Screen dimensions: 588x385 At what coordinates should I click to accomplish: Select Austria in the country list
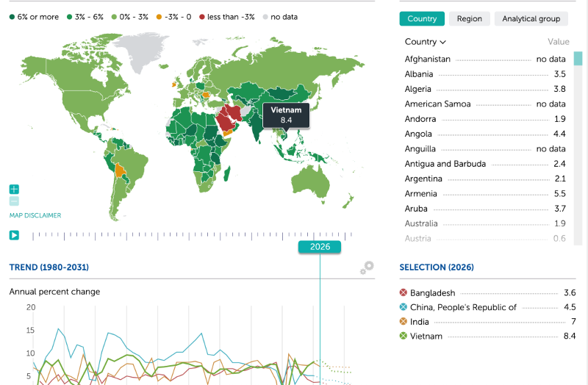(485, 239)
